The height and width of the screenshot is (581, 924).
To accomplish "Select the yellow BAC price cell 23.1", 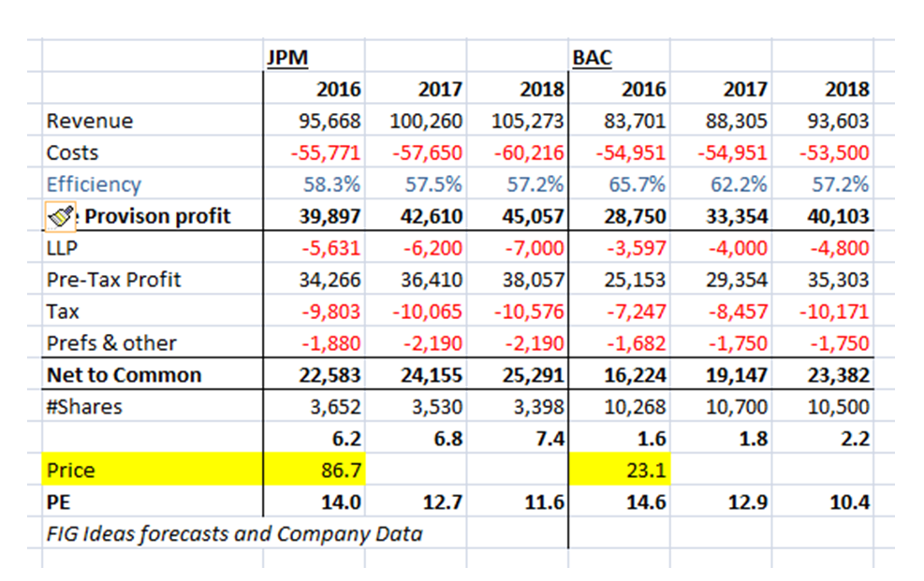I will pyautogui.click(x=620, y=469).
